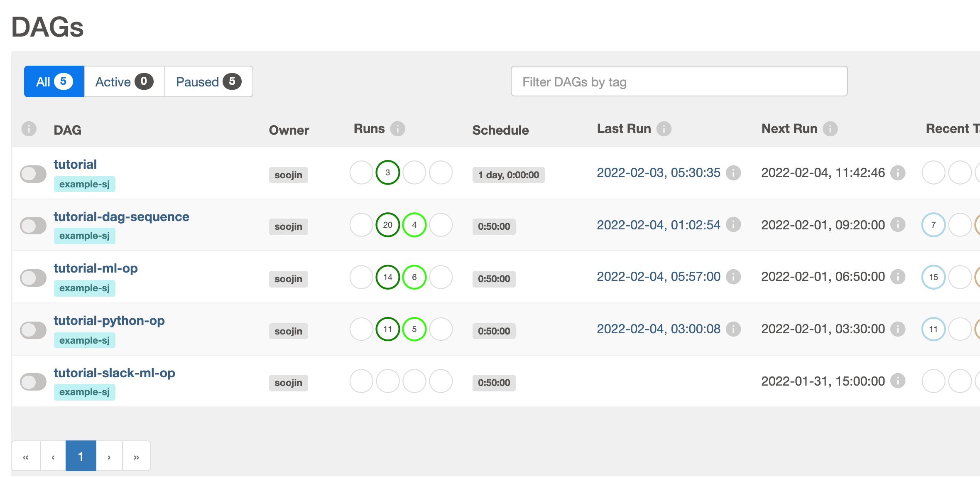Click success runs circle showing 20
The width and height of the screenshot is (980, 477).
[387, 225]
